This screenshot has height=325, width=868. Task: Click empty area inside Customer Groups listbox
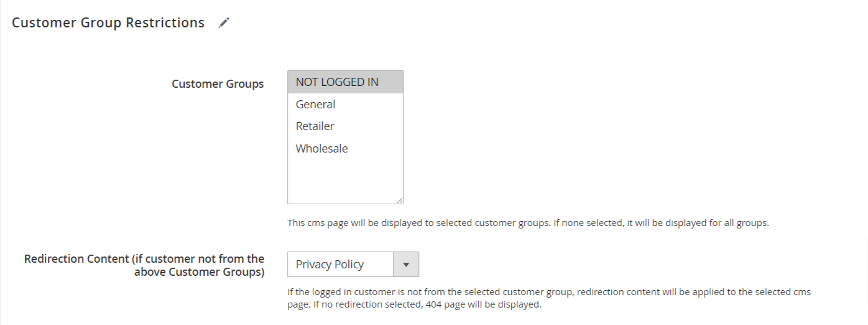(x=345, y=181)
